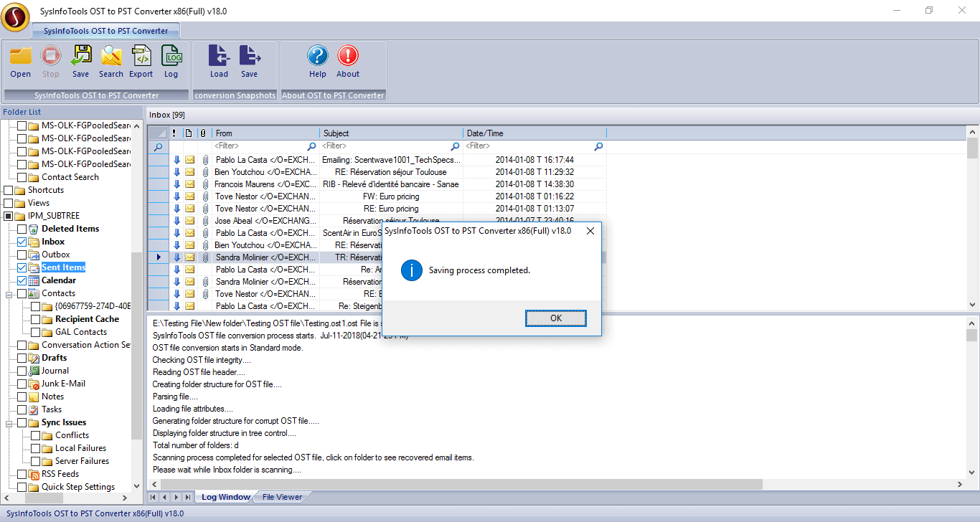Viewport: 980px width, 522px height.
Task: Sort emails by the From column header
Action: [266, 133]
